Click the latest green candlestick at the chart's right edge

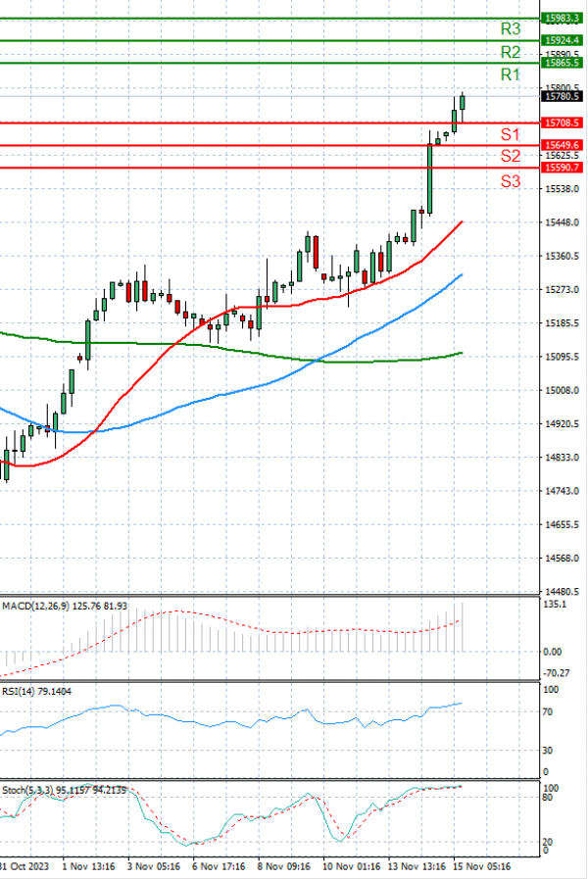(x=463, y=103)
